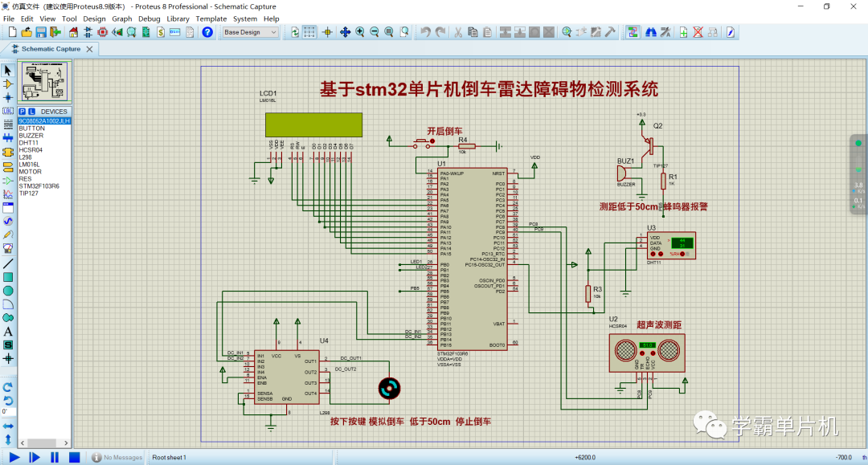
Task: Open search and tag binoculars icon
Action: [x=651, y=33]
